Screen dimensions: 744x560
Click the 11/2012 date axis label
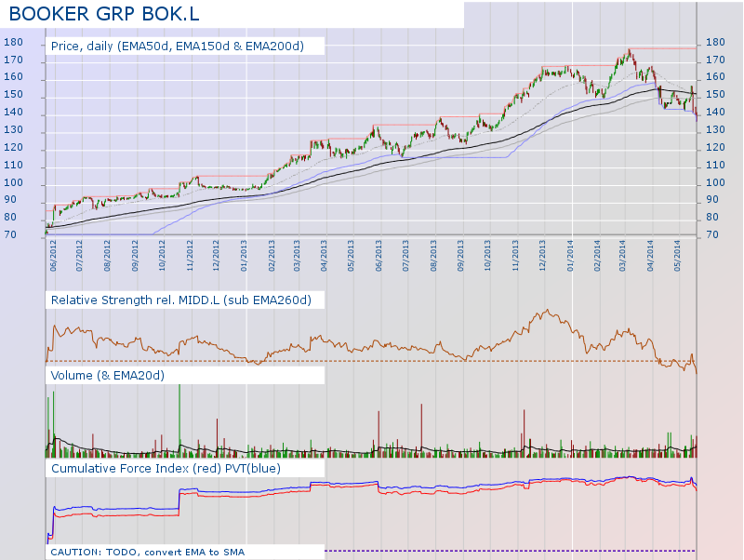pos(190,256)
